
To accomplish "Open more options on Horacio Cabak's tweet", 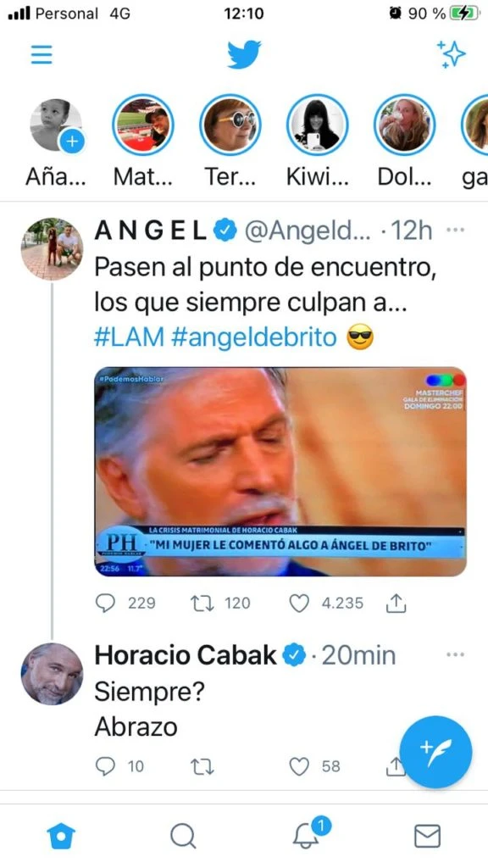I will (455, 654).
